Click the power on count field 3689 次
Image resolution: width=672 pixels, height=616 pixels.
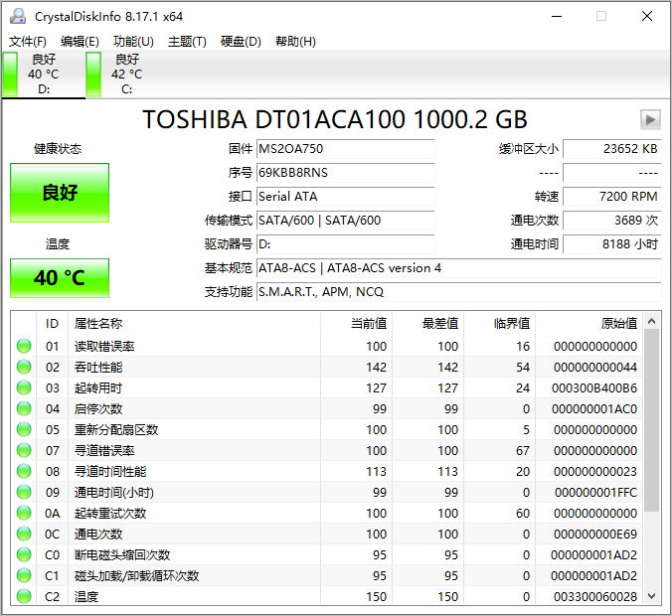(612, 221)
